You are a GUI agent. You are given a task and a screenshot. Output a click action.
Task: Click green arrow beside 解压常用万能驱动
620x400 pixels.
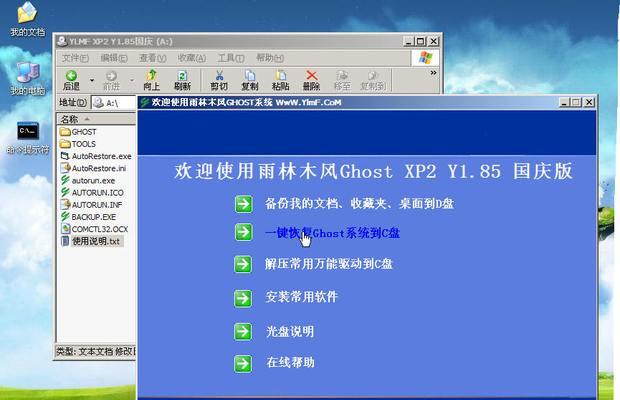pos(243,264)
